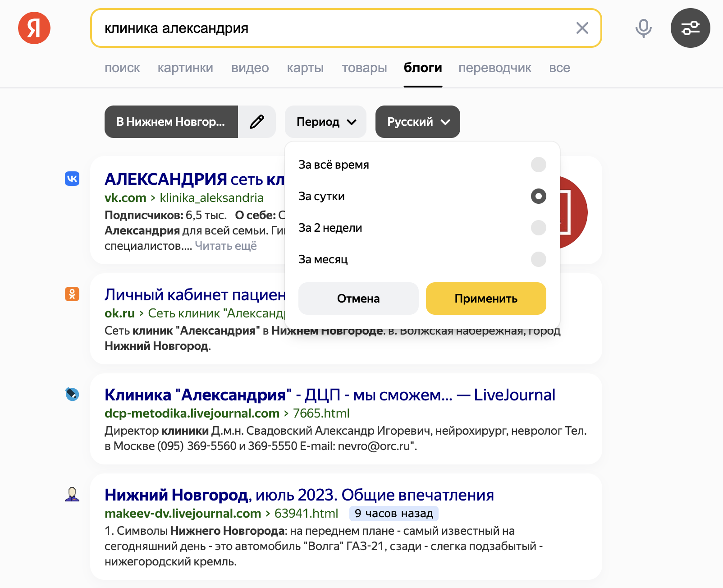Expand description via Читать ещё link
This screenshot has height=588, width=723.
226,246
